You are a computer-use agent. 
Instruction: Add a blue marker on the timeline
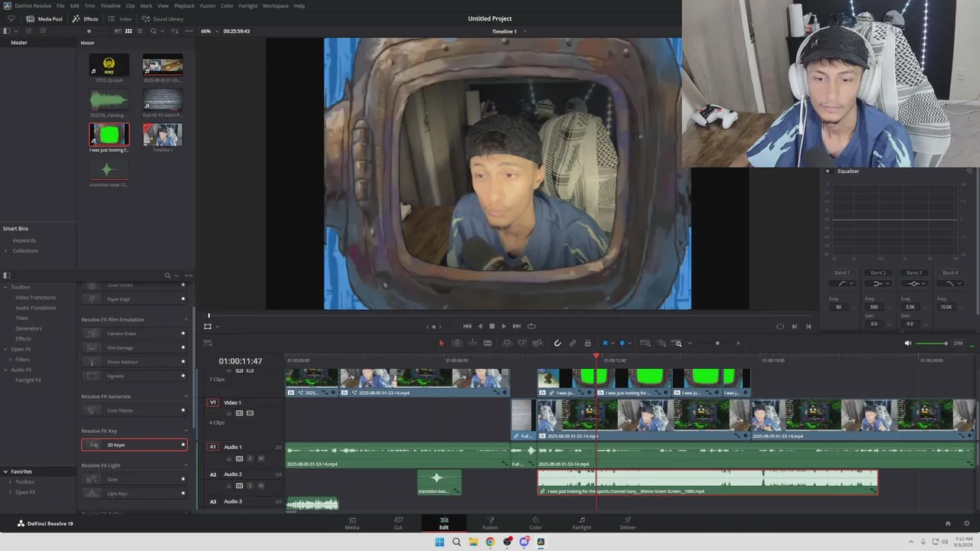pyautogui.click(x=622, y=343)
